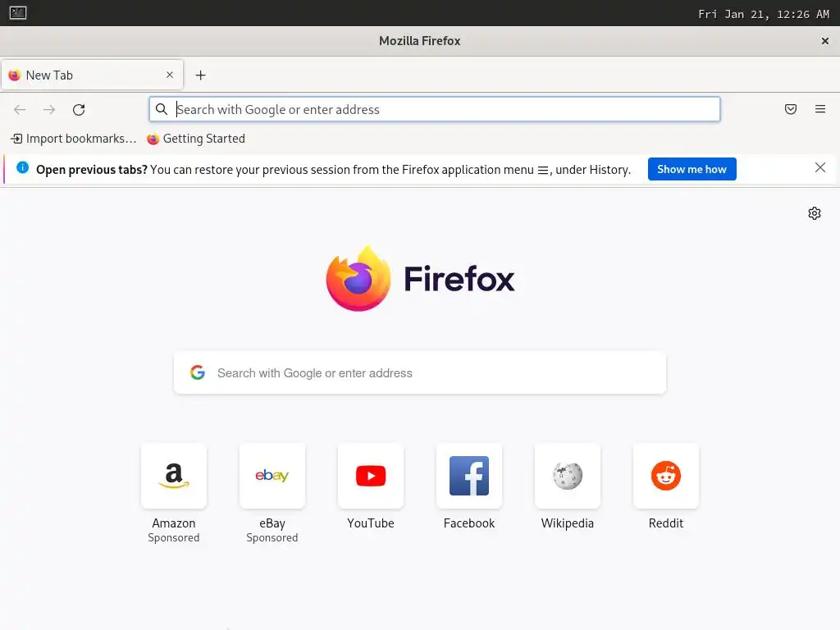Click the Google G icon in search box
This screenshot has height=630, width=840.
pos(198,372)
